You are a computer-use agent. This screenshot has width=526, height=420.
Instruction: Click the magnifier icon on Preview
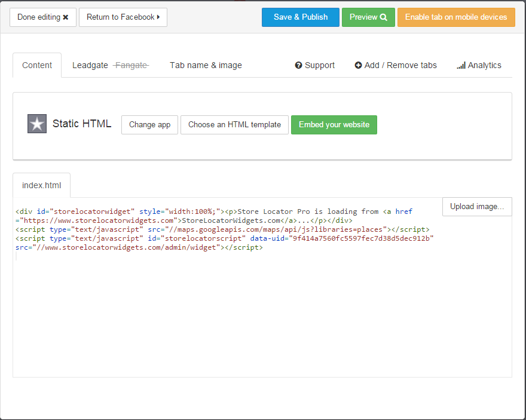[x=384, y=17]
